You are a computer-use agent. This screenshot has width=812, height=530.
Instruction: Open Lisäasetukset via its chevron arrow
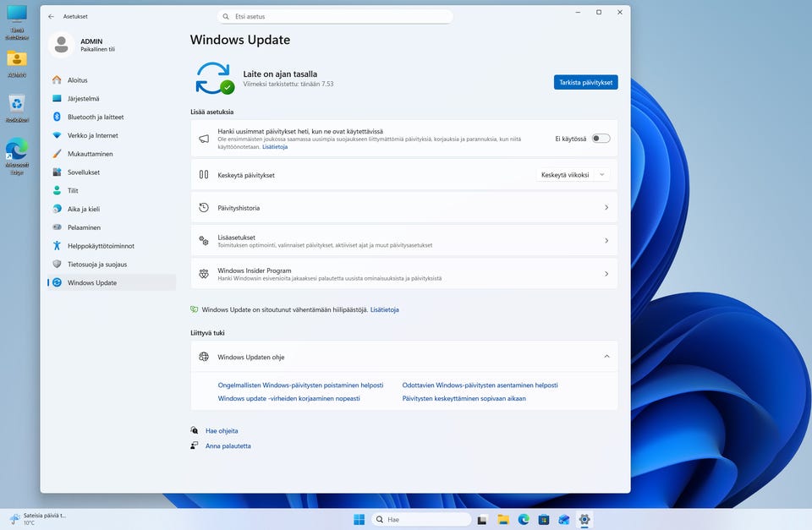606,241
